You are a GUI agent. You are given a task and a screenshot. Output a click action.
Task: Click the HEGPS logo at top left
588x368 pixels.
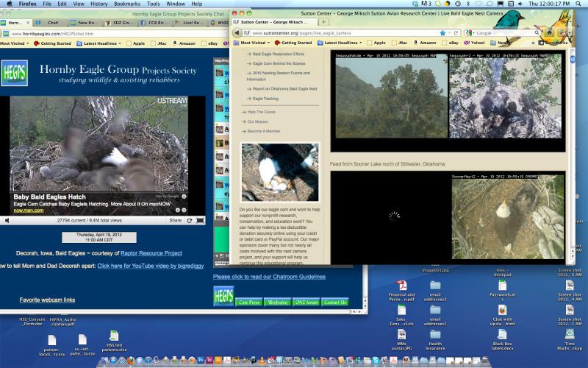tap(14, 73)
